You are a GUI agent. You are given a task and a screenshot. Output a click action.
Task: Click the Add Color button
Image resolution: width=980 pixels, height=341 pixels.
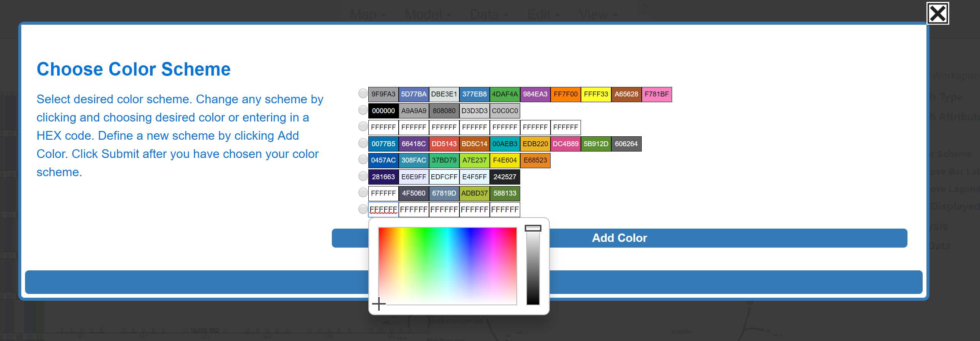click(619, 238)
